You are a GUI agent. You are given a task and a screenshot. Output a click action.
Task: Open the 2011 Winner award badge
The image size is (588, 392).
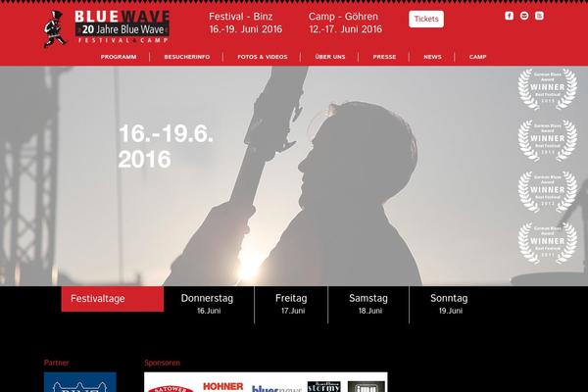click(548, 243)
